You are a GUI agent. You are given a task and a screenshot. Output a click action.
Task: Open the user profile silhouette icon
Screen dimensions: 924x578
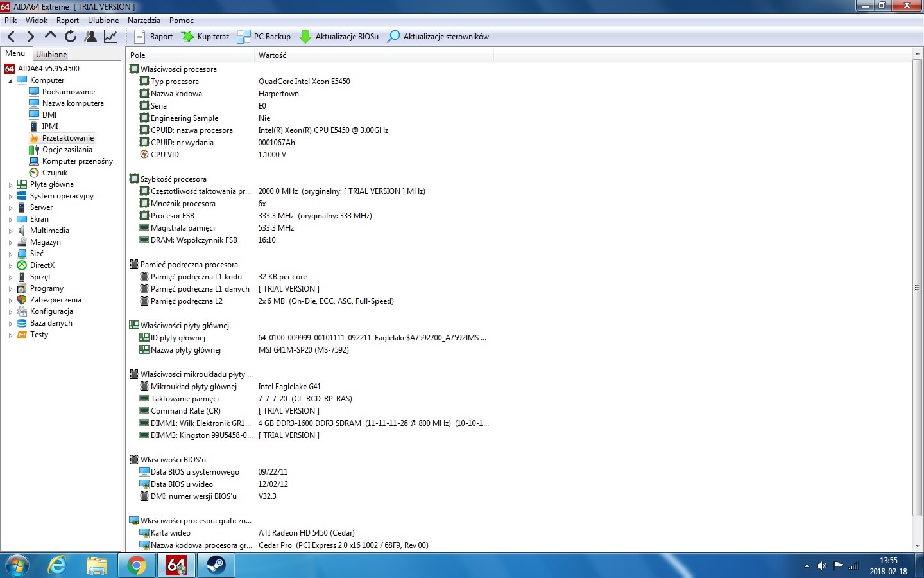coord(90,37)
